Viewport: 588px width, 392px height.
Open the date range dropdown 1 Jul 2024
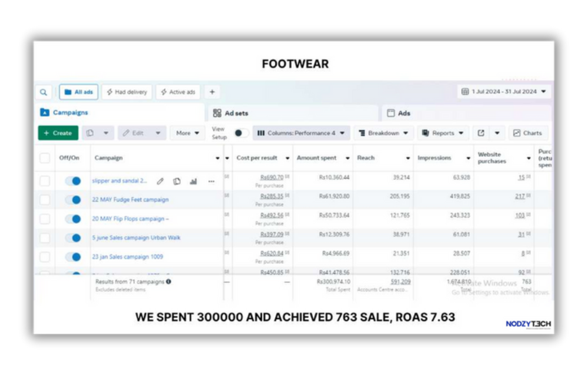click(x=505, y=92)
